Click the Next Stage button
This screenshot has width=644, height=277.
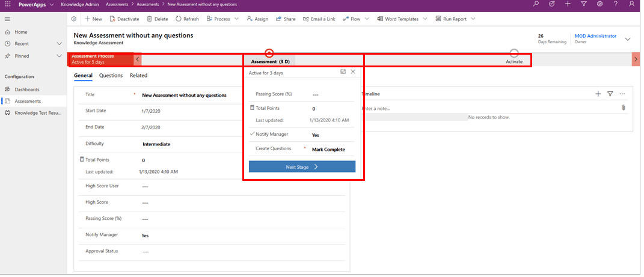click(x=302, y=167)
